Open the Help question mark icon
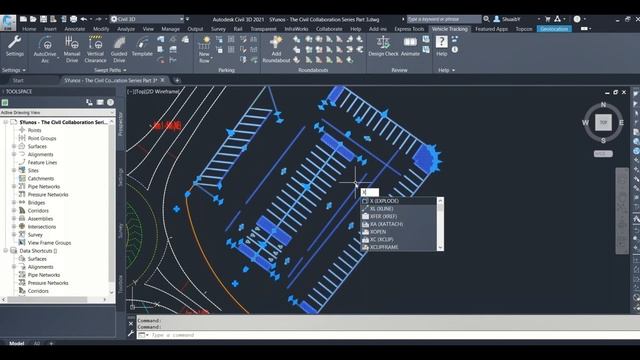The height and width of the screenshot is (360, 640). click(442, 42)
